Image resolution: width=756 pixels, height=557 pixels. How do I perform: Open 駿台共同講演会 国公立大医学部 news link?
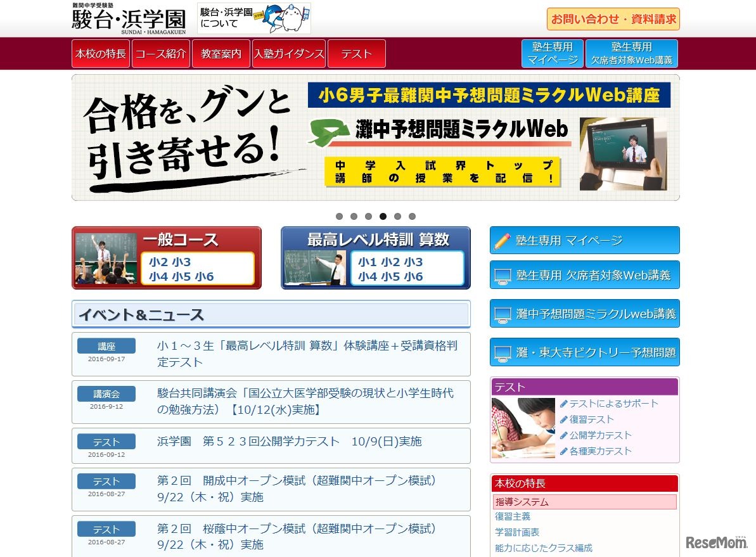(x=305, y=401)
